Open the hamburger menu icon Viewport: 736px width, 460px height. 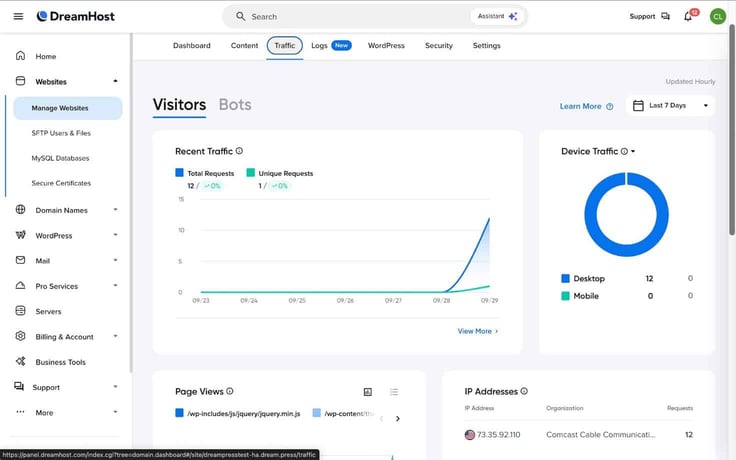[x=18, y=16]
